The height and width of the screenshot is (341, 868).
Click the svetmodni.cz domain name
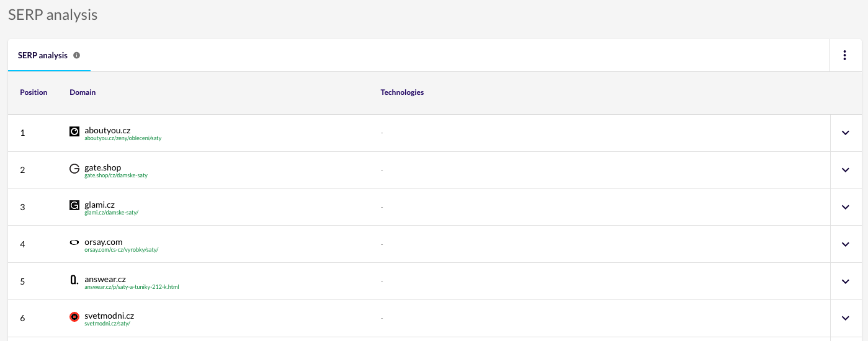[x=109, y=316]
